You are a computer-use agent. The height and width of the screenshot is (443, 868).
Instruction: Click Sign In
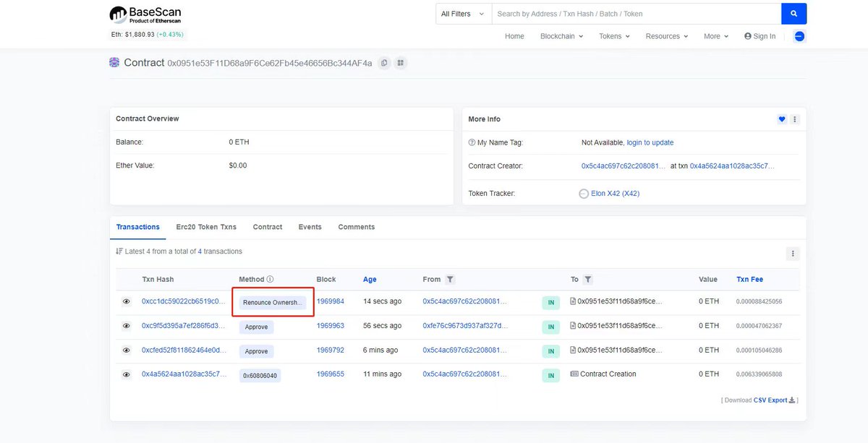759,36
